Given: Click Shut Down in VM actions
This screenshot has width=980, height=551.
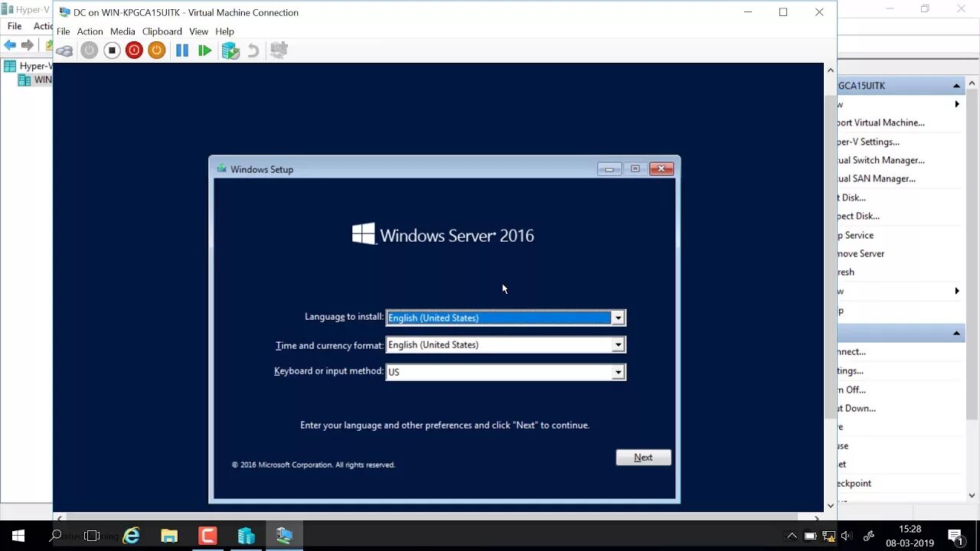Looking at the screenshot, I should 856,408.
